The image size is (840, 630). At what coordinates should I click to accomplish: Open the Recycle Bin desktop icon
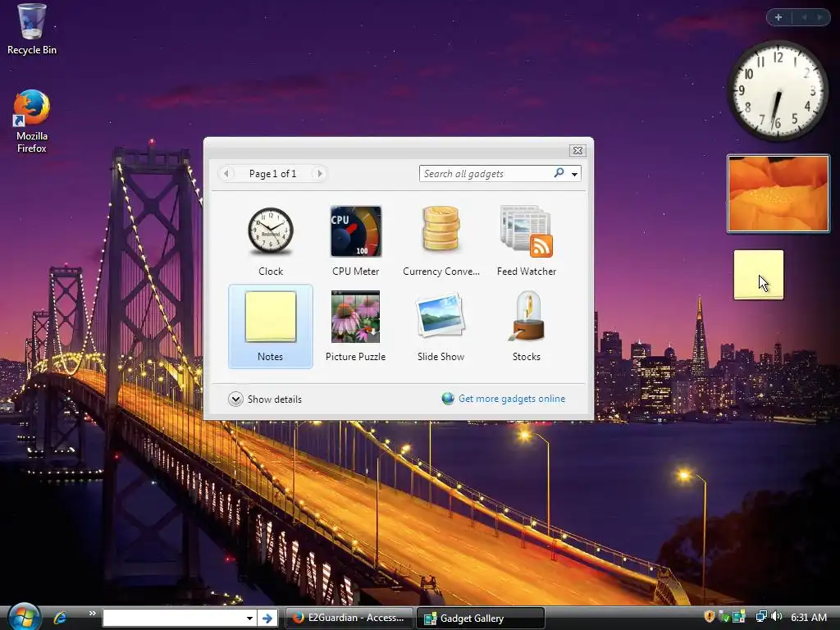(32, 30)
